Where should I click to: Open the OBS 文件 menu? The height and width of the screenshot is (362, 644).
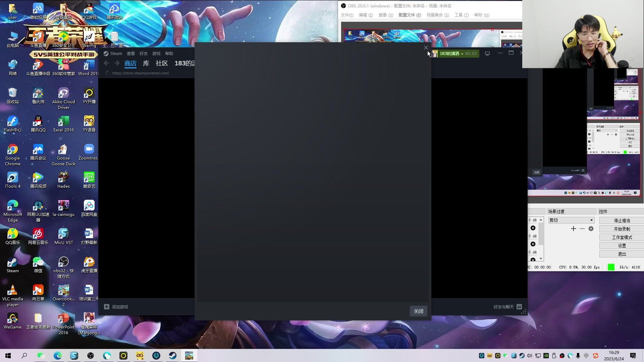pos(347,15)
